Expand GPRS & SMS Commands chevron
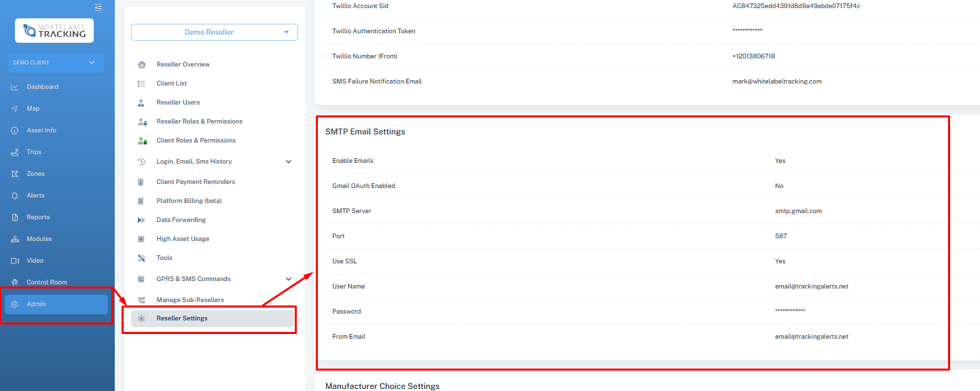 pyautogui.click(x=289, y=279)
